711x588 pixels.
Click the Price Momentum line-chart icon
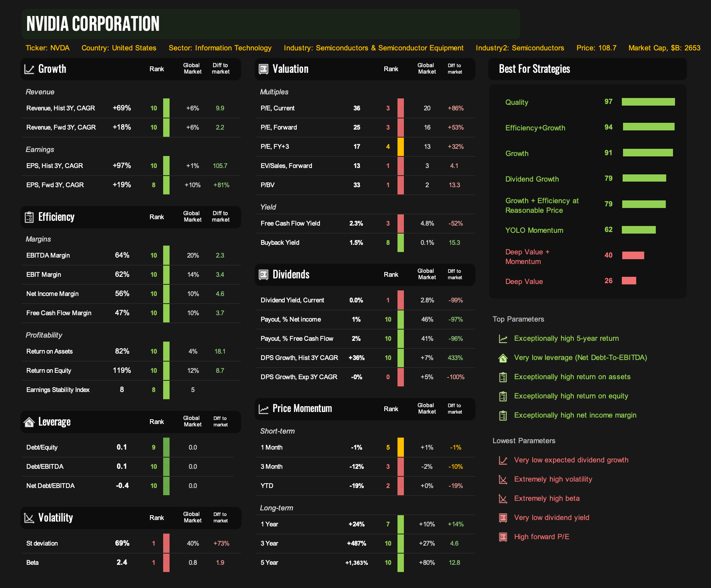point(264,409)
